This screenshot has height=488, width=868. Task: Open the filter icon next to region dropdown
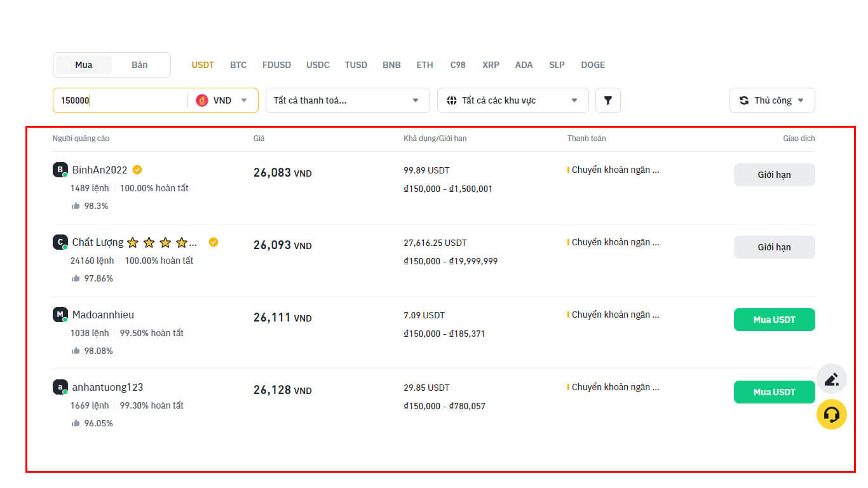(608, 100)
